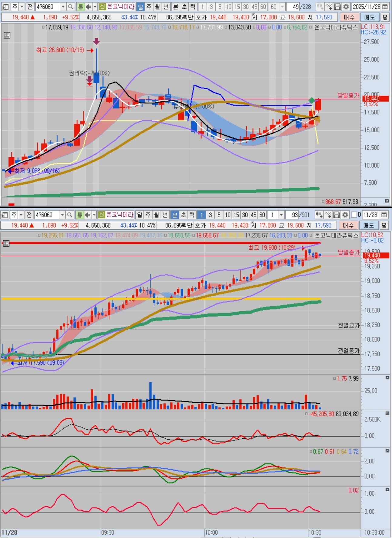This screenshot has height=538, width=392.
Task: Expand stock code 476060 dropdown in upper chart
Action: tap(63, 7)
